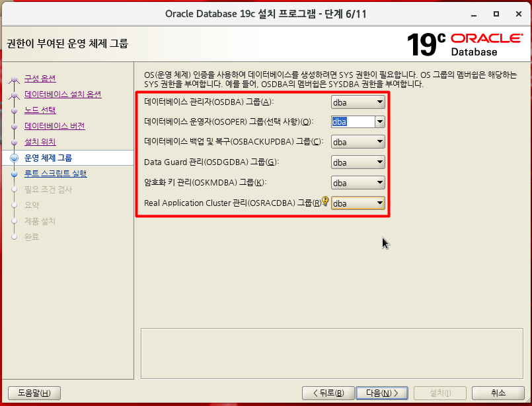Viewport: 532px width, 406px height.
Task: Click the 암호화 키 관리(OSKMDBA) label
Action: point(205,182)
